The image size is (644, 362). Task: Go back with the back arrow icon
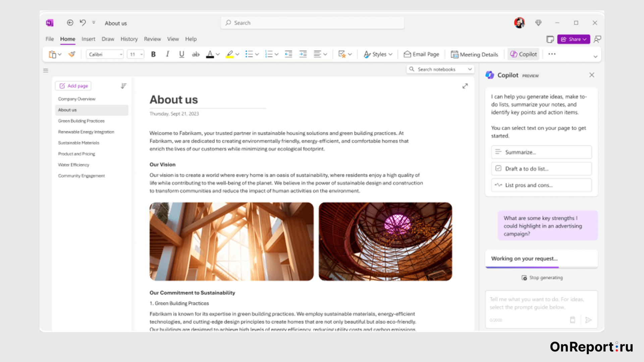pos(70,23)
